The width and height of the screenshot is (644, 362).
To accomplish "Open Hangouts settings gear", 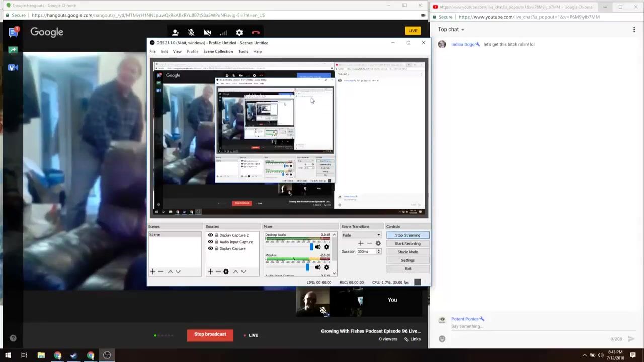I will coord(239,33).
